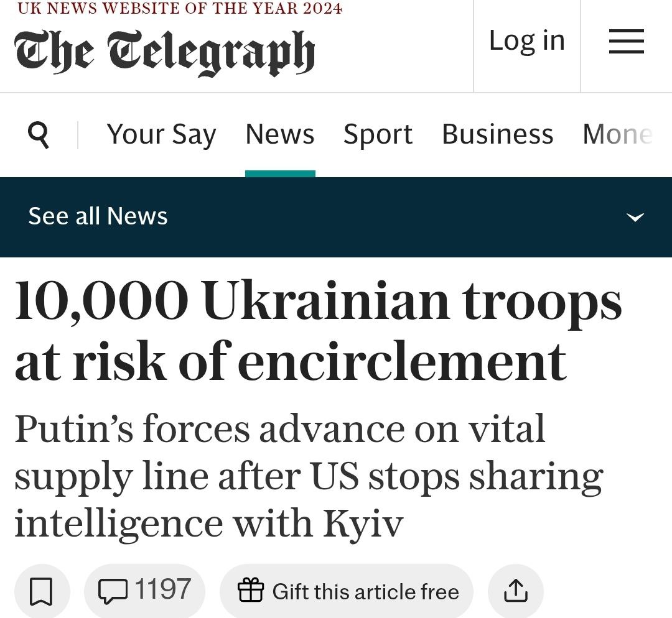Open the comments speech bubble icon

point(113,591)
